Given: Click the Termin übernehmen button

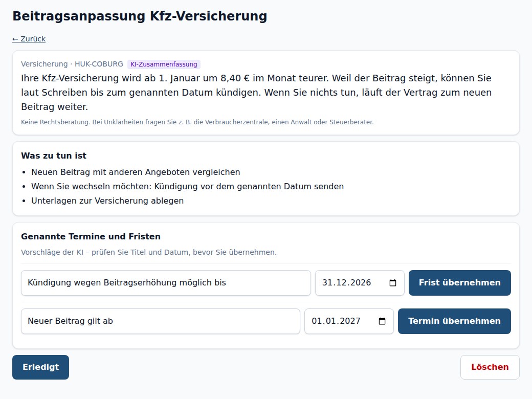Looking at the screenshot, I should tap(454, 321).
